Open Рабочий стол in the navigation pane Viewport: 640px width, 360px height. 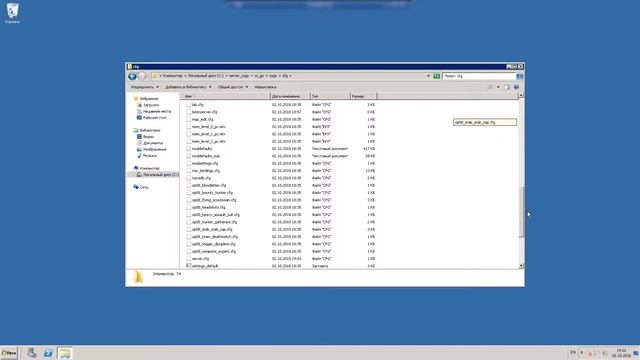pyautogui.click(x=154, y=118)
